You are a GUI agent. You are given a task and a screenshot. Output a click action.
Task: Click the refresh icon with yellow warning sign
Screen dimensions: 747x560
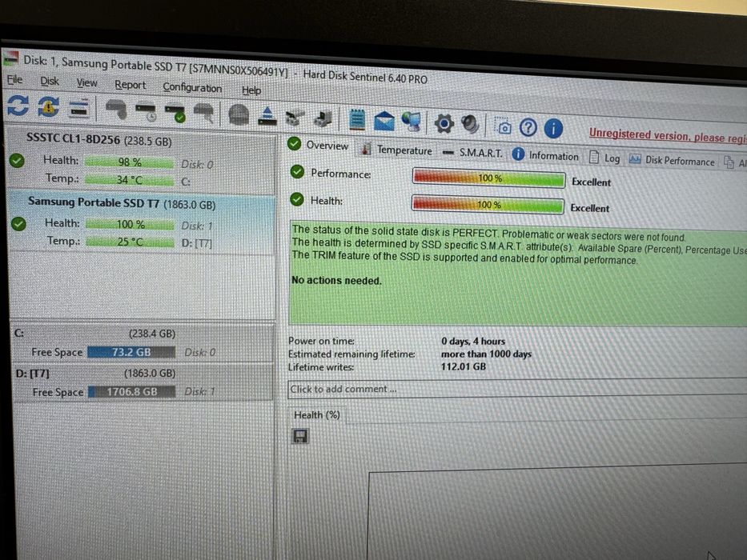point(48,106)
